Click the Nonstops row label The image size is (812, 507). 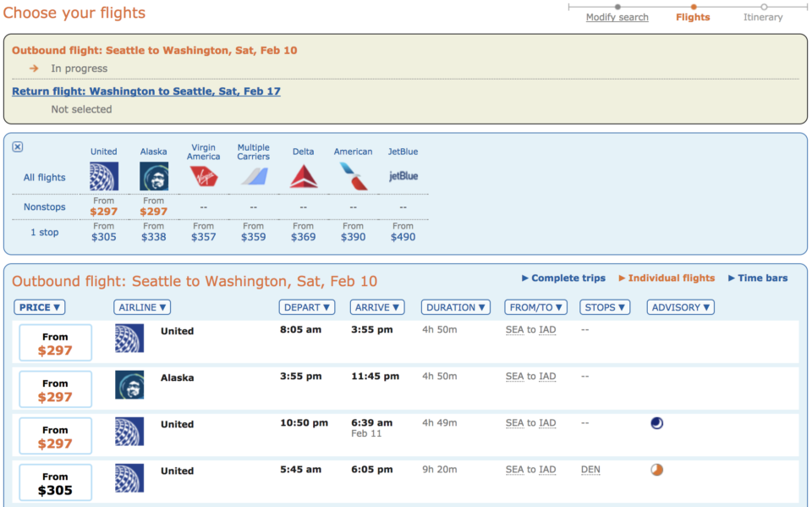coord(45,207)
